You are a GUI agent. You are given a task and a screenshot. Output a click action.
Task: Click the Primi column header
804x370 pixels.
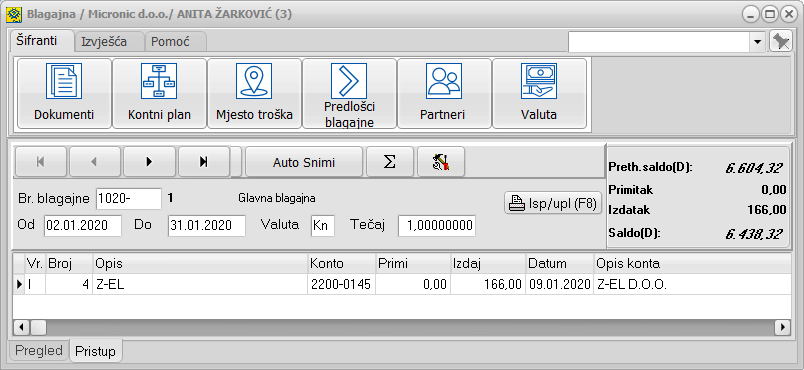tap(413, 264)
